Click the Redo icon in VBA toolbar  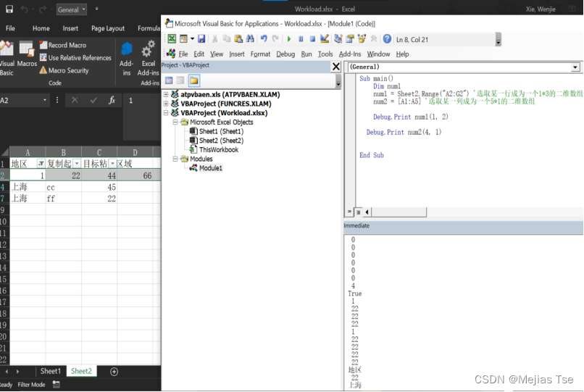coord(275,38)
